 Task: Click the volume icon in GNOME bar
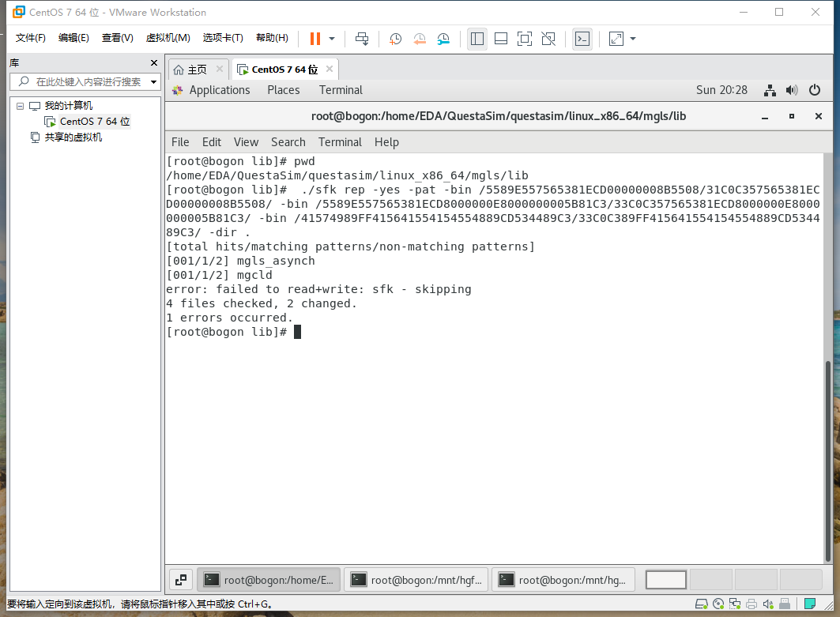(792, 90)
